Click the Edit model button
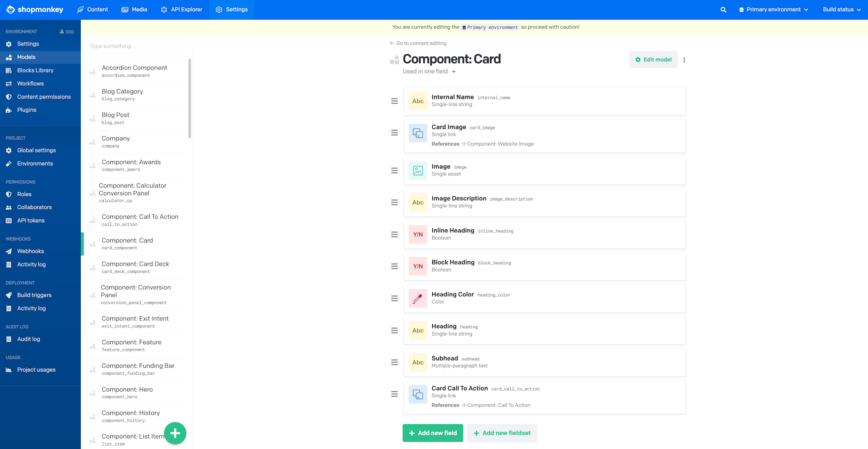The image size is (868, 449). click(x=653, y=60)
